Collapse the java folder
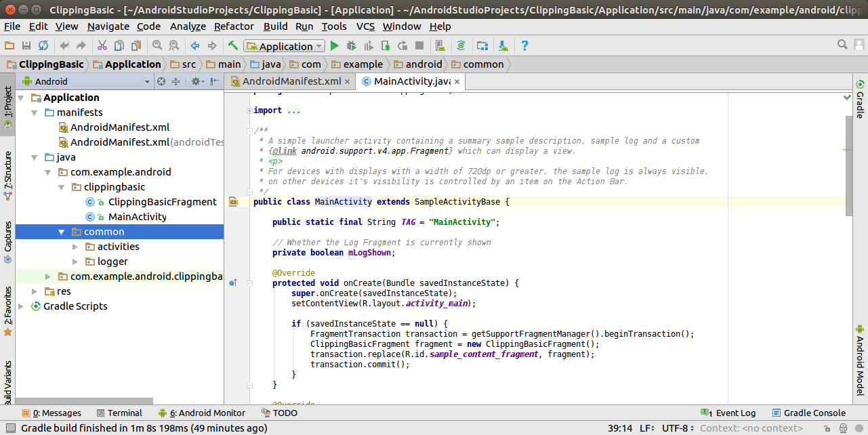 [35, 157]
